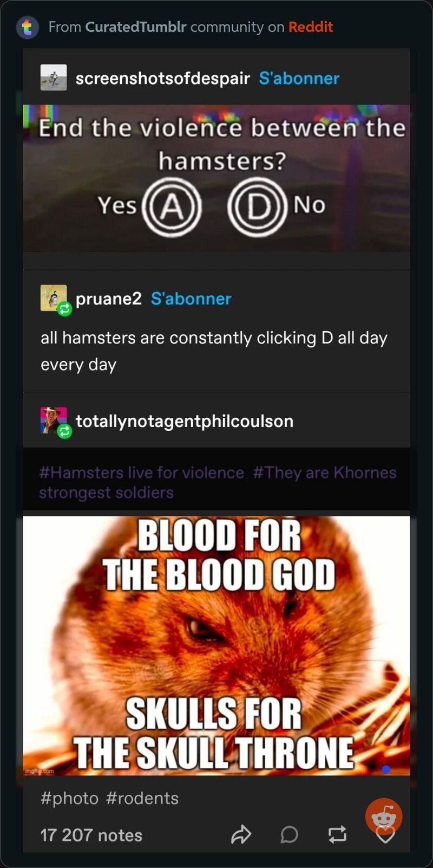Click the Reddit Snoo mascot icon
This screenshot has width=433, height=868.
coord(384,817)
